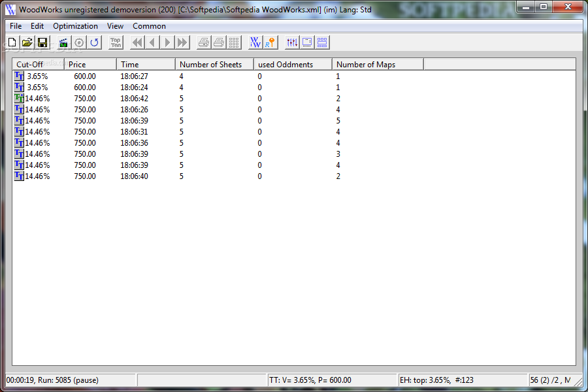This screenshot has width=588, height=392.
Task: Sort by the Time column header
Action: click(x=146, y=64)
